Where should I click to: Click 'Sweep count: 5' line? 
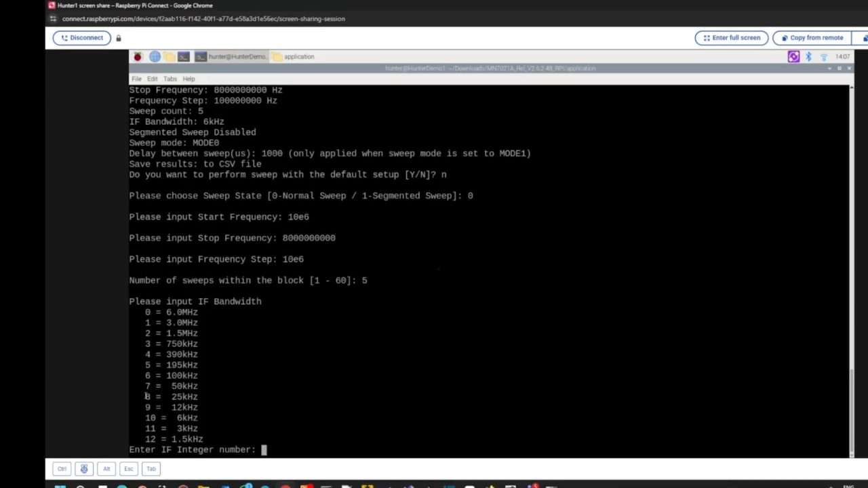[166, 111]
